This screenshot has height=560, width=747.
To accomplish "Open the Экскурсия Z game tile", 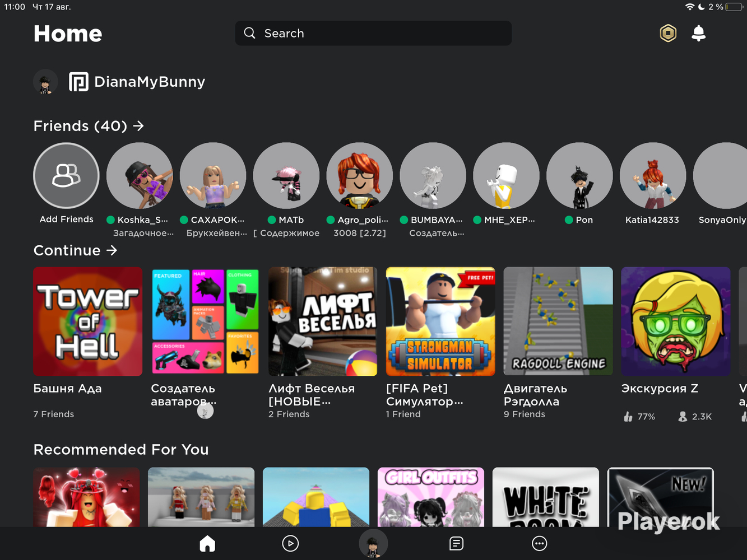I will 676,321.
